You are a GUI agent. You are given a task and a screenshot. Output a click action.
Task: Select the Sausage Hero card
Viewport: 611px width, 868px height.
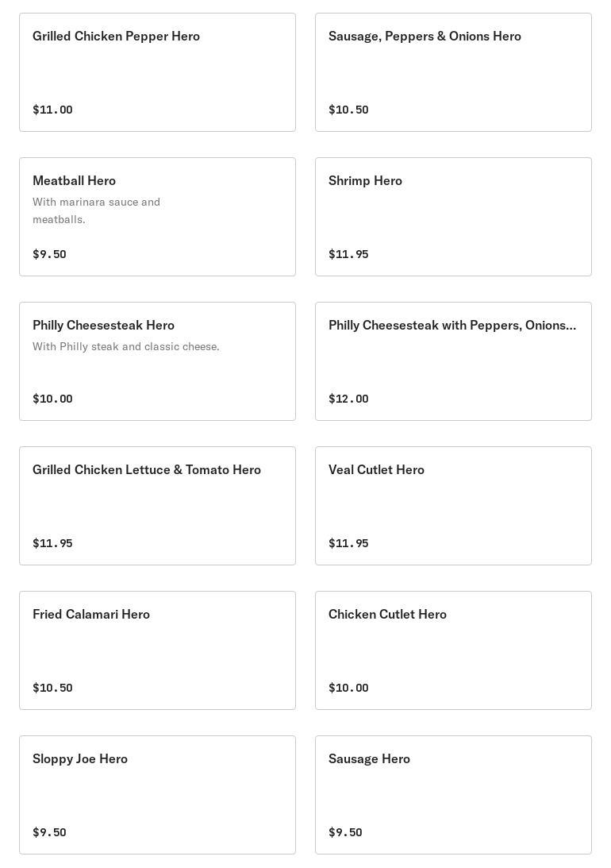tap(453, 795)
